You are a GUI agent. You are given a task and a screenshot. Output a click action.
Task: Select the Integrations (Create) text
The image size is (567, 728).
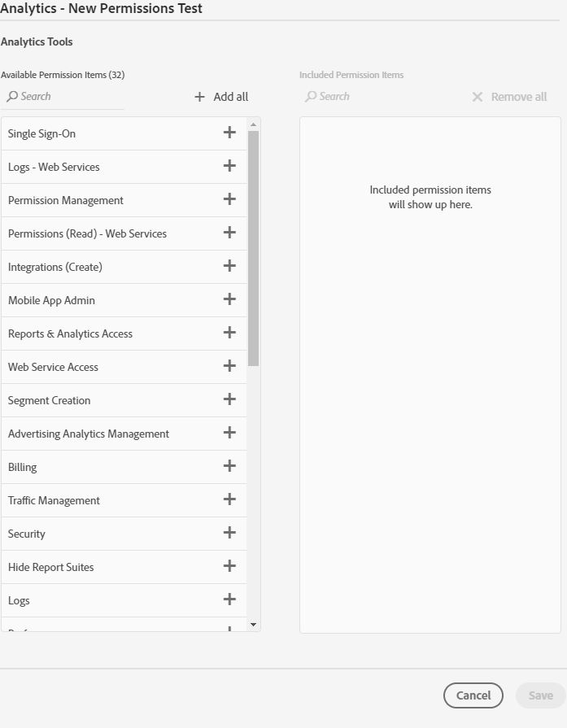tap(55, 267)
